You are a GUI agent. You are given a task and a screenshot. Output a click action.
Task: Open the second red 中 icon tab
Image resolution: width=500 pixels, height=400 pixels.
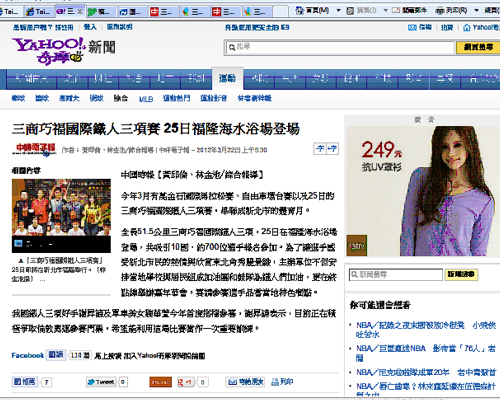pyautogui.click(x=225, y=12)
